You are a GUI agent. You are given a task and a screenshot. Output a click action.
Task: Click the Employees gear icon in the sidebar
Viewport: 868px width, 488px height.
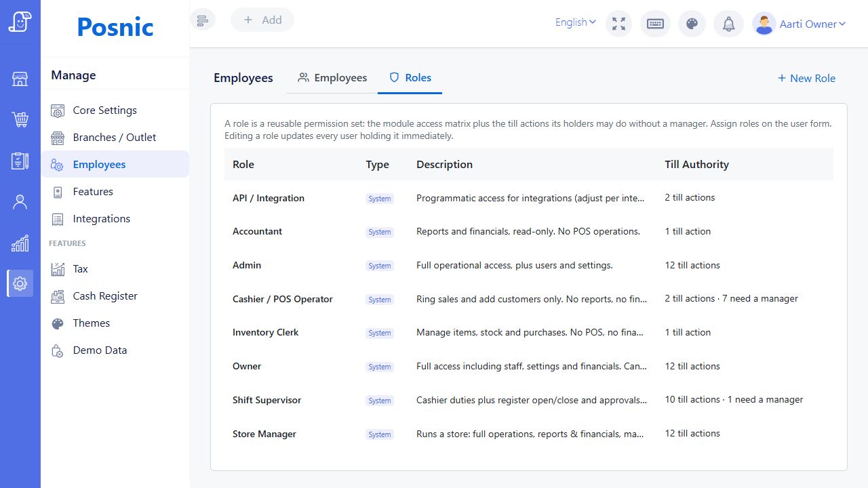click(x=58, y=165)
